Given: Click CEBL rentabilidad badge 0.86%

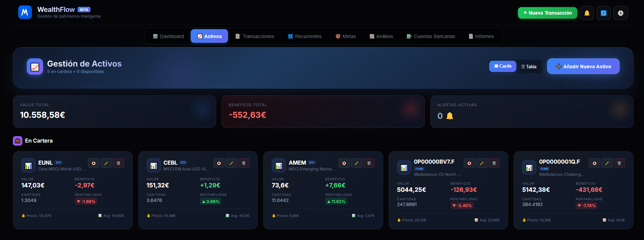Looking at the screenshot, I should [211, 202].
